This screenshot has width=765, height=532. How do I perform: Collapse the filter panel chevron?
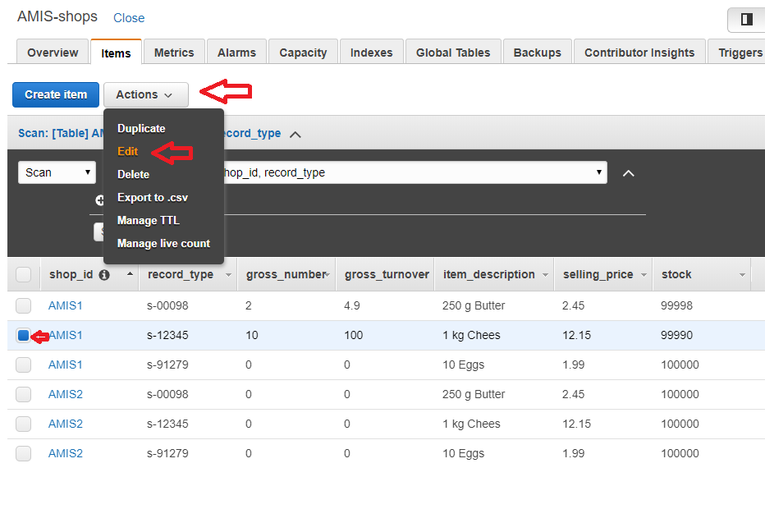(x=628, y=173)
